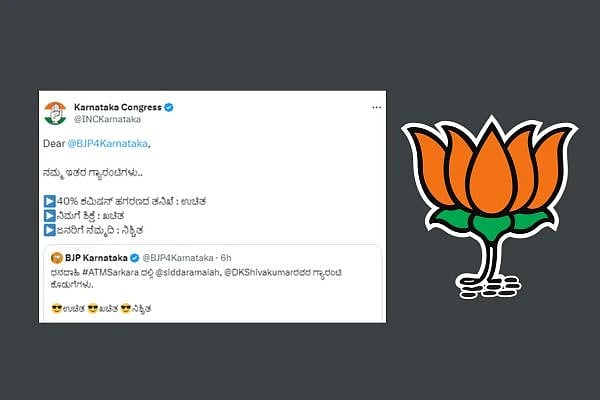Open the @BJP4Karnataka mention link
Image resolution: width=600 pixels, height=400 pixels.
pyautogui.click(x=108, y=144)
